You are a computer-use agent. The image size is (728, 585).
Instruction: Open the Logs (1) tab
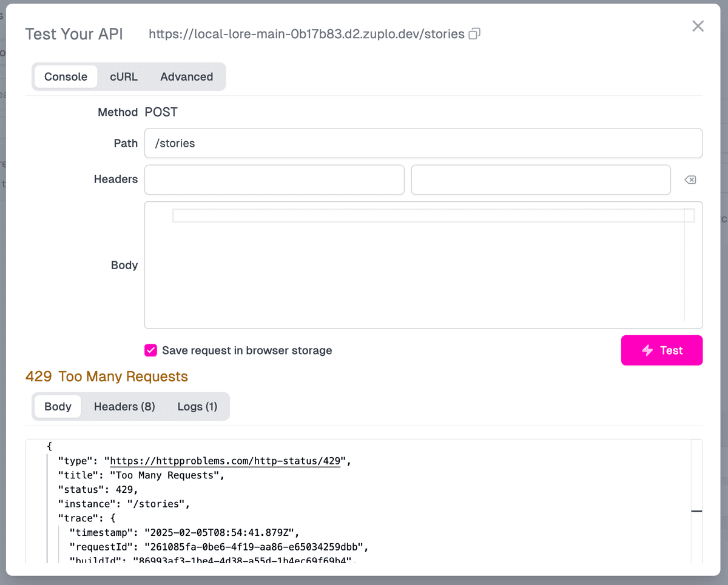197,407
